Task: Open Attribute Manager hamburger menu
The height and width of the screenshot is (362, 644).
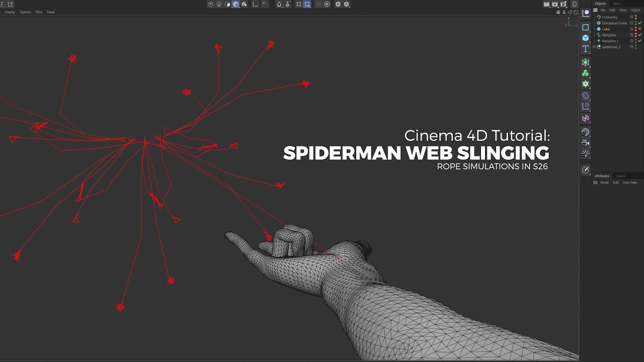Action: pos(595,183)
